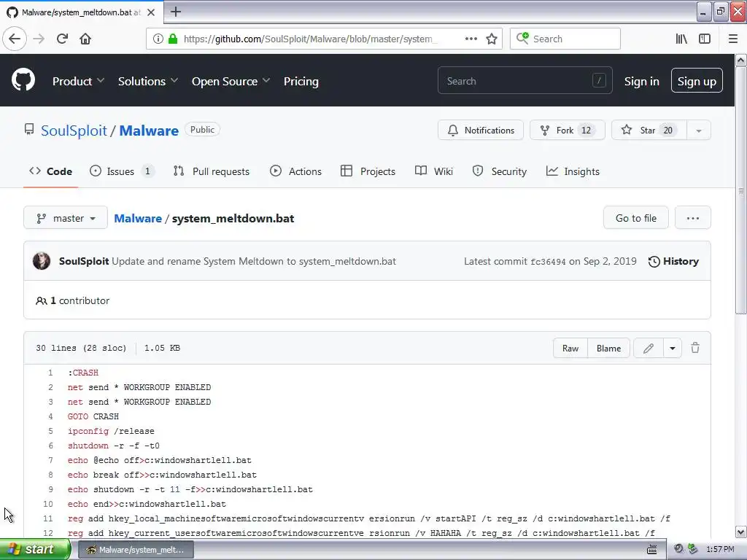Expand the Open Source menu
This screenshot has width=747, height=560.
[231, 81]
